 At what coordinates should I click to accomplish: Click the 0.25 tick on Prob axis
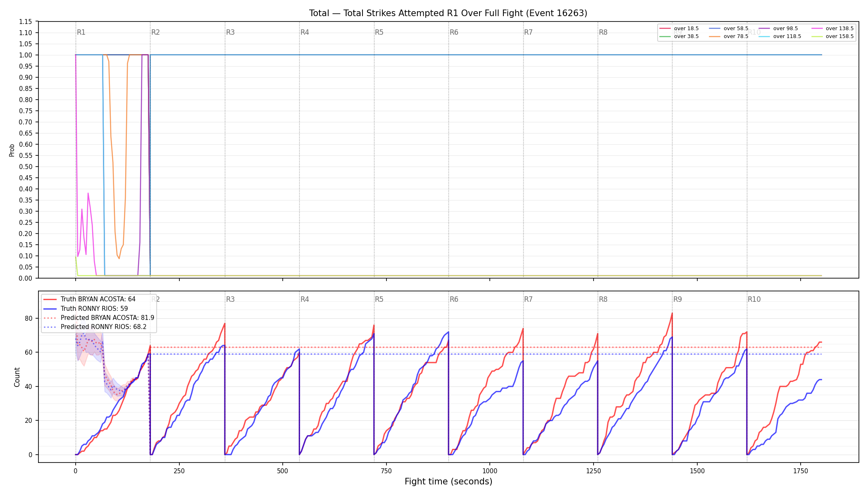26,222
